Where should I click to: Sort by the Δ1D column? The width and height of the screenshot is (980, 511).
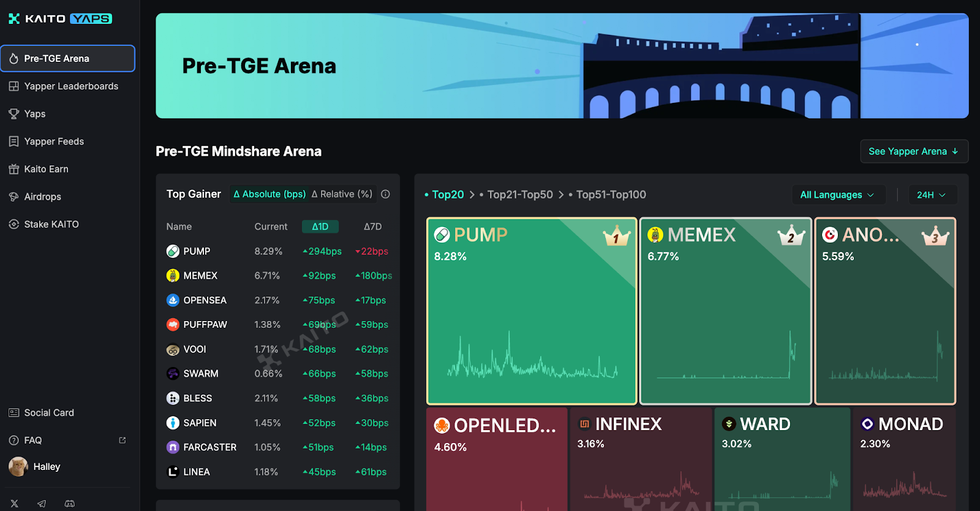[x=320, y=227]
